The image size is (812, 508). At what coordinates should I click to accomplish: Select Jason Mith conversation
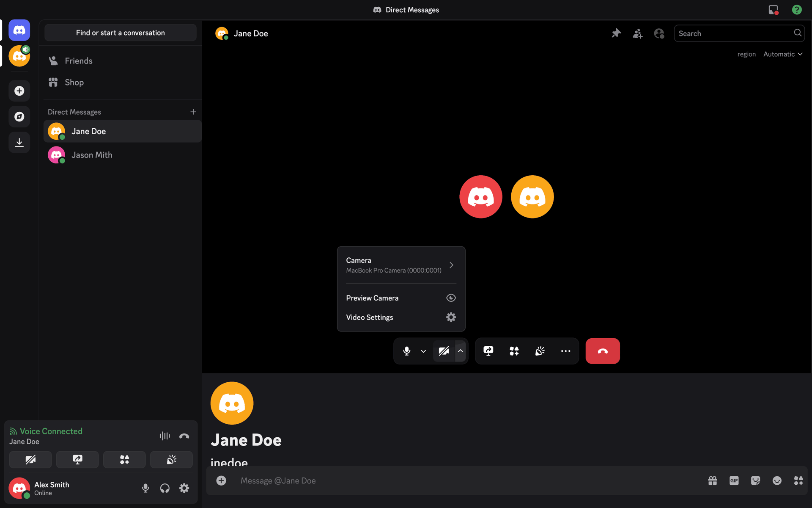point(123,155)
